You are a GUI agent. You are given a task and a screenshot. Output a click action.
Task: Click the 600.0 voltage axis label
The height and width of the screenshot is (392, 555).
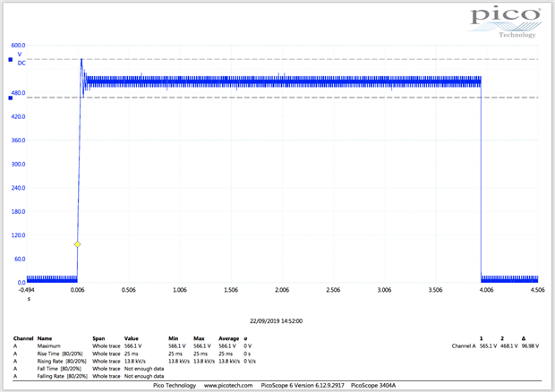[x=18, y=45]
